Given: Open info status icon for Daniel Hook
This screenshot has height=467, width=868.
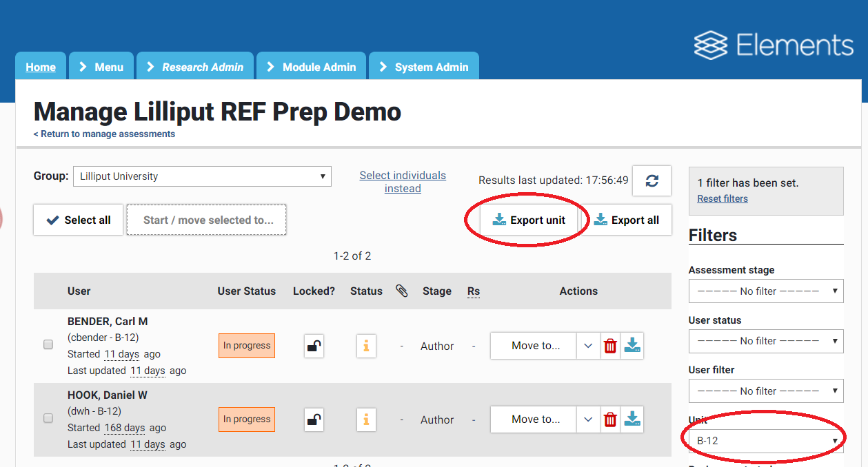Looking at the screenshot, I should [x=366, y=419].
